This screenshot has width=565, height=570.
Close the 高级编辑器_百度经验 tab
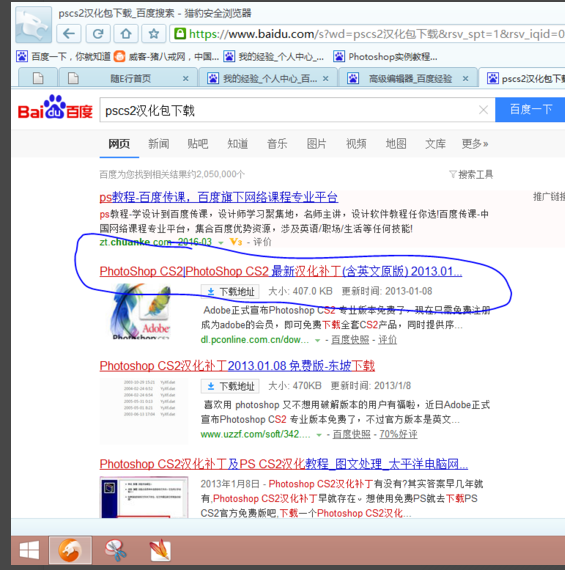(x=465, y=79)
